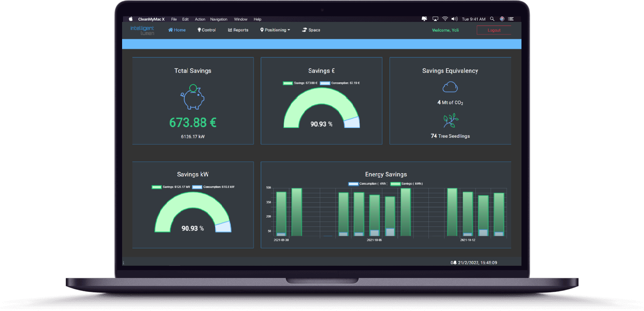The height and width of the screenshot is (311, 644).
Task: Click the Savings Equivalency card title
Action: (450, 71)
